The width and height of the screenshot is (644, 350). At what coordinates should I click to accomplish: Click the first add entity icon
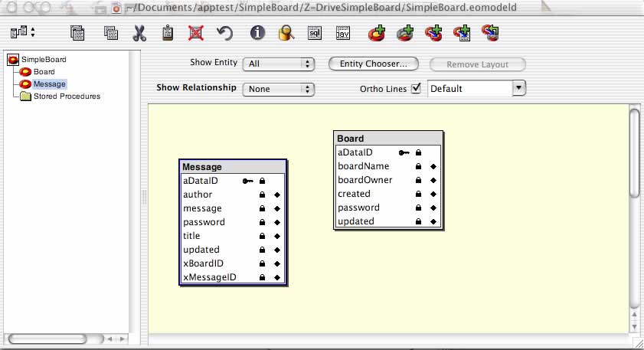click(x=376, y=33)
